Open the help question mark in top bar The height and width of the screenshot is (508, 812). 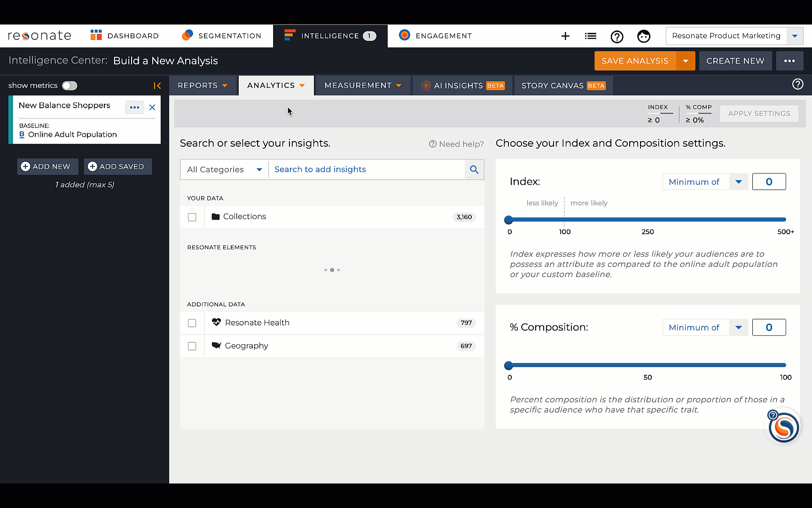coord(617,36)
